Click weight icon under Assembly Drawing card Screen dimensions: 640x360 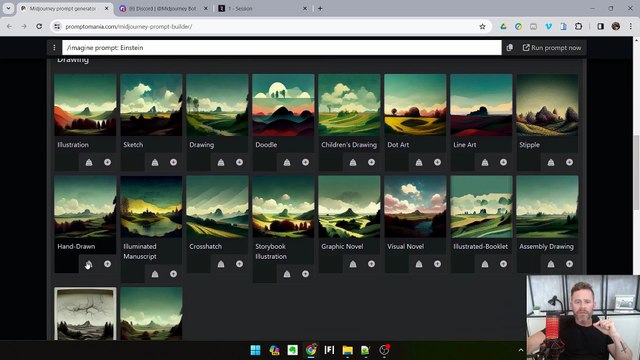[551, 264]
